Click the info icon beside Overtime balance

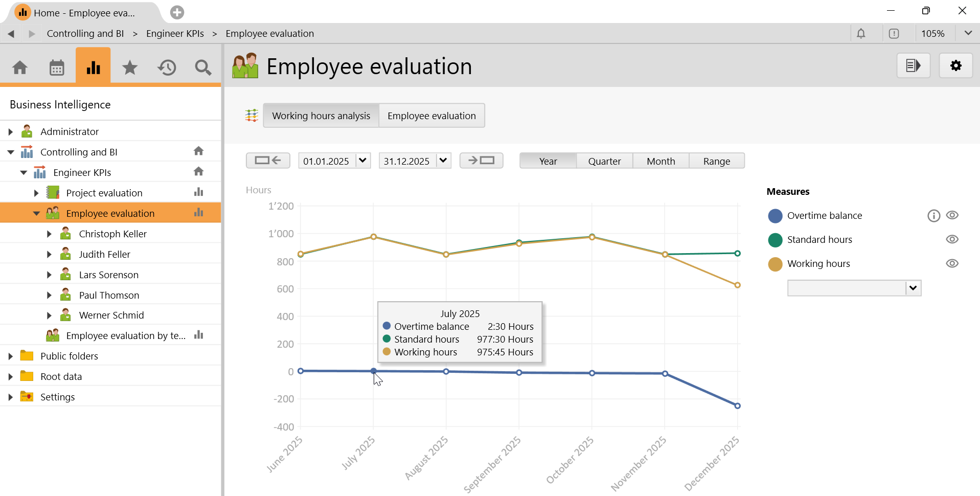tap(933, 216)
